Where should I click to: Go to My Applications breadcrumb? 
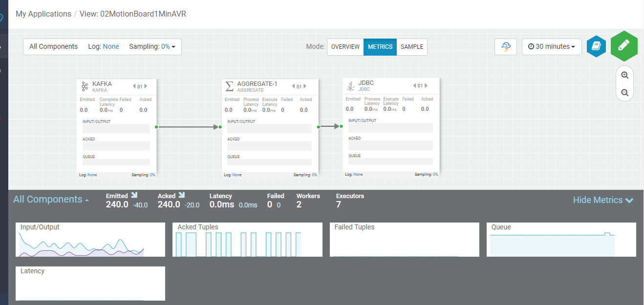click(x=43, y=14)
